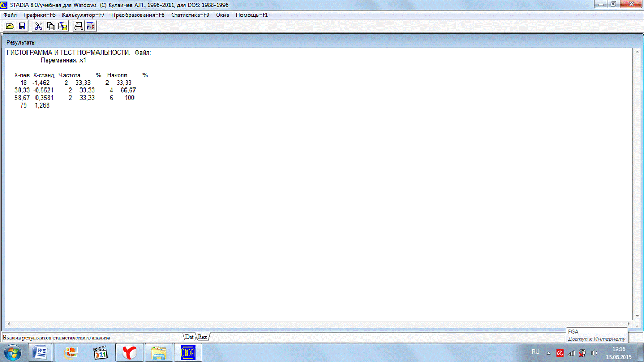Click the Open file folder icon
The image size is (644, 362).
pos(10,26)
